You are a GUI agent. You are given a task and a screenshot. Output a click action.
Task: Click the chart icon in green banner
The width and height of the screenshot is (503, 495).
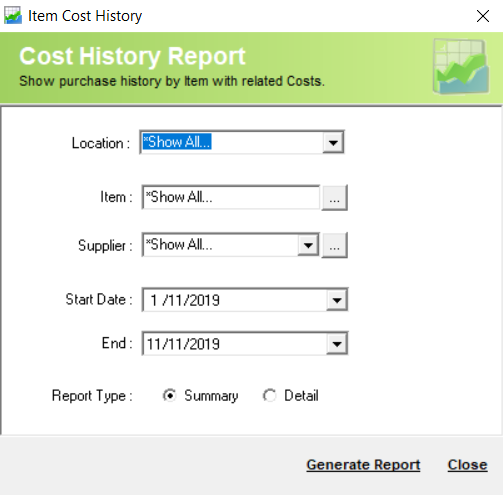[461, 67]
